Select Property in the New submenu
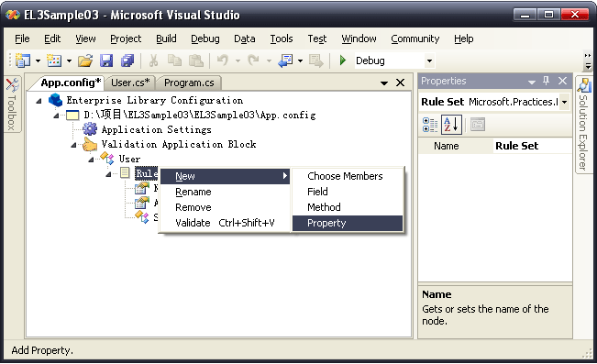Image resolution: width=597 pixels, height=364 pixels. tap(348, 223)
